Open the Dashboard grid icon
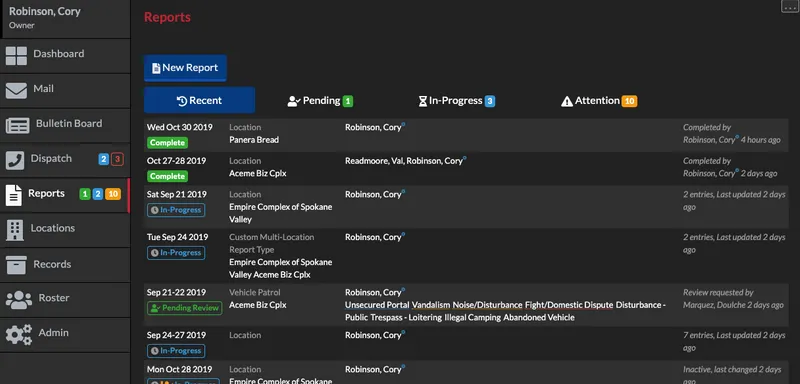 16,56
